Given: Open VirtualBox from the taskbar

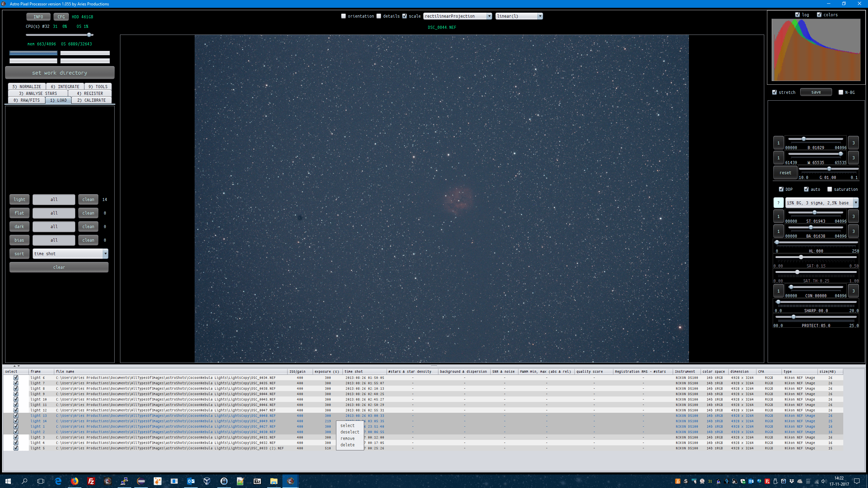Looking at the screenshot, I should [x=207, y=481].
